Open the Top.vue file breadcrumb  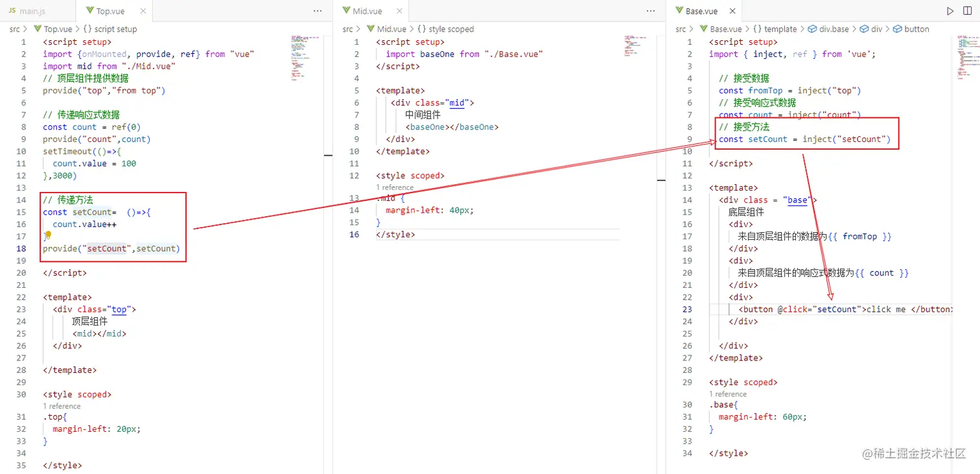point(53,29)
